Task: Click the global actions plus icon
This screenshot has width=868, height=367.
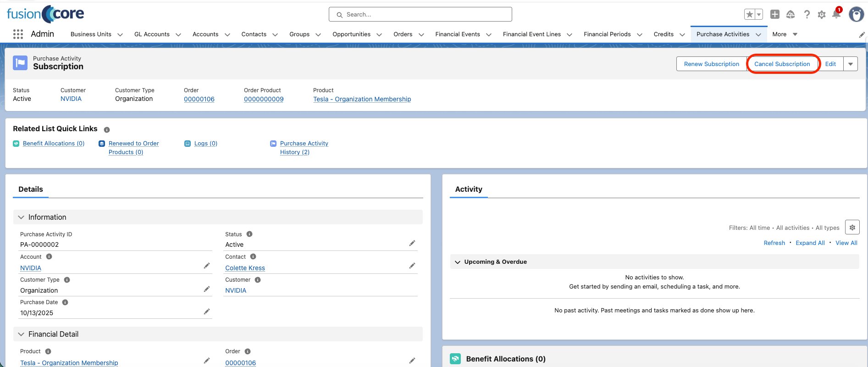Action: tap(775, 14)
